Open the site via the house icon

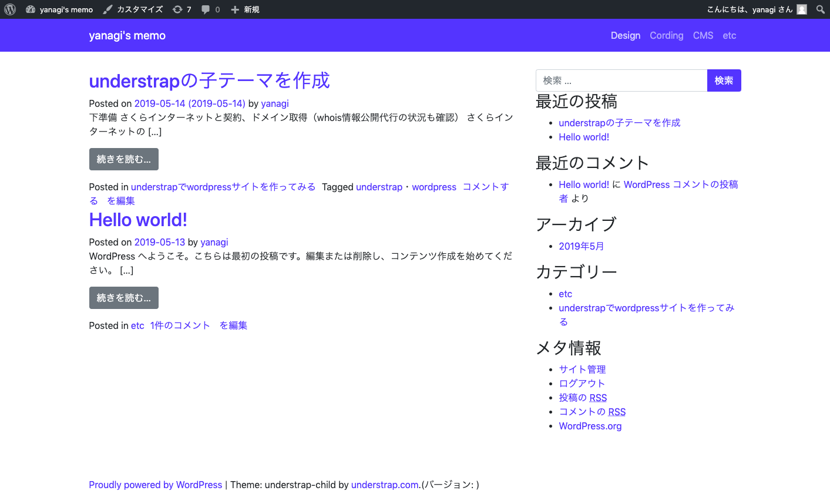click(x=31, y=9)
